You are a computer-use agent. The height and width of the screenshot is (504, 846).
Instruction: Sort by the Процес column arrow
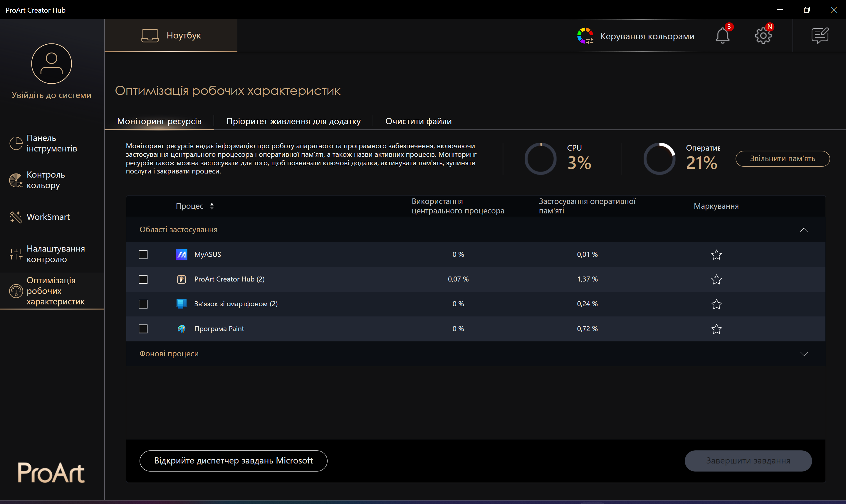click(212, 206)
